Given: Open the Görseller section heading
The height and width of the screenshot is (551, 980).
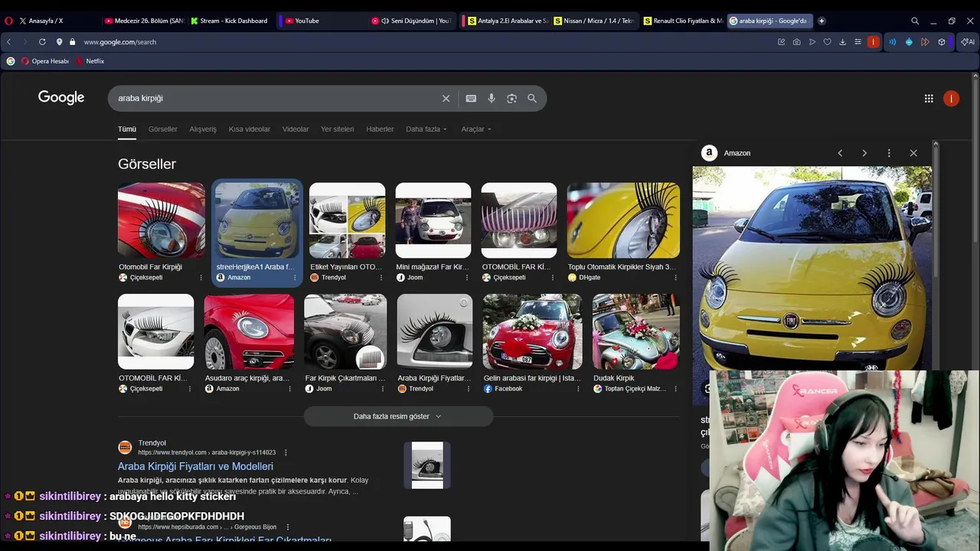Looking at the screenshot, I should click(x=147, y=164).
